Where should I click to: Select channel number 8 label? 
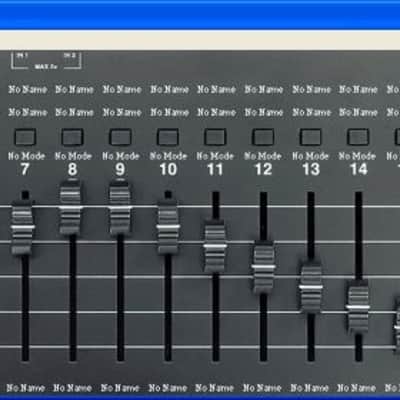[x=72, y=169]
